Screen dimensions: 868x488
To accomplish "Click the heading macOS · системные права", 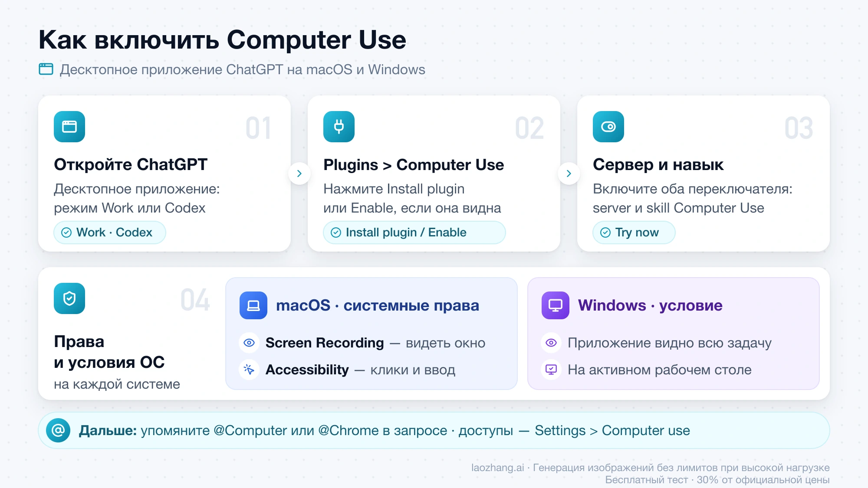I will pyautogui.click(x=378, y=305).
